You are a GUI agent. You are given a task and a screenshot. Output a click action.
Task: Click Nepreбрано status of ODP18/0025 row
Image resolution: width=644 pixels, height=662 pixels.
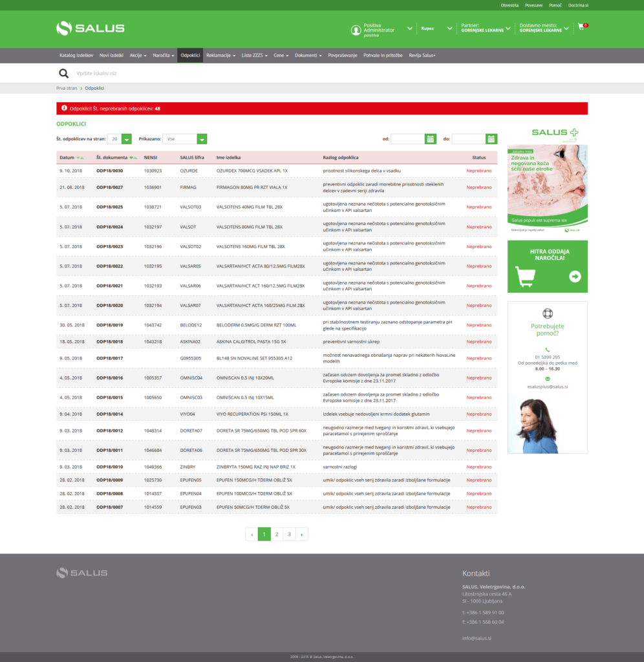[479, 208]
